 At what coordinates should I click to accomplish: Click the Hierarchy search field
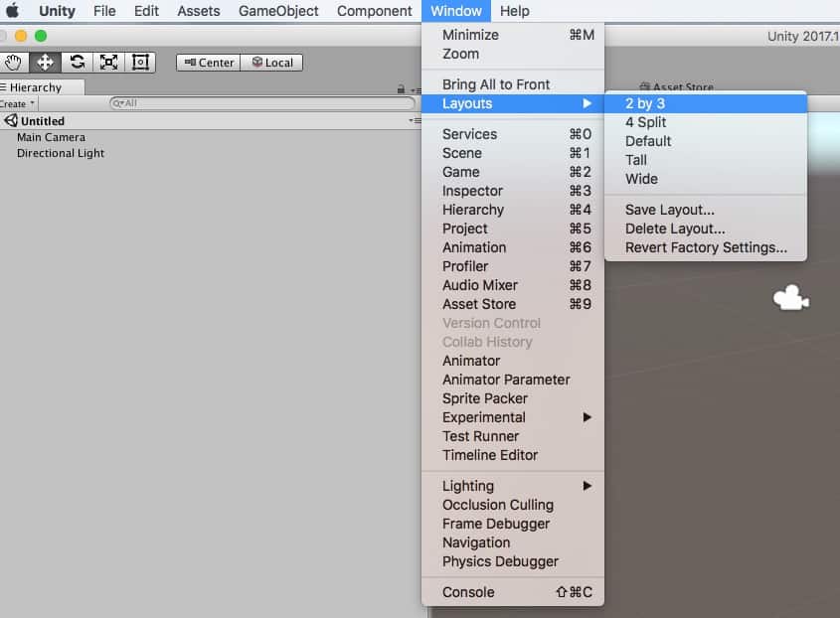tap(262, 103)
